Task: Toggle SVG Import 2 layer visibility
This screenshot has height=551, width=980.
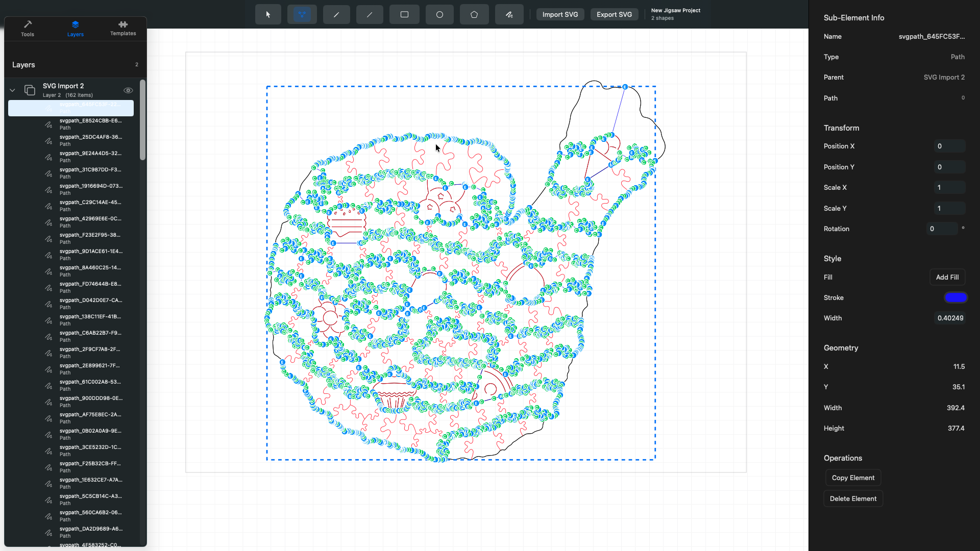Action: tap(128, 90)
